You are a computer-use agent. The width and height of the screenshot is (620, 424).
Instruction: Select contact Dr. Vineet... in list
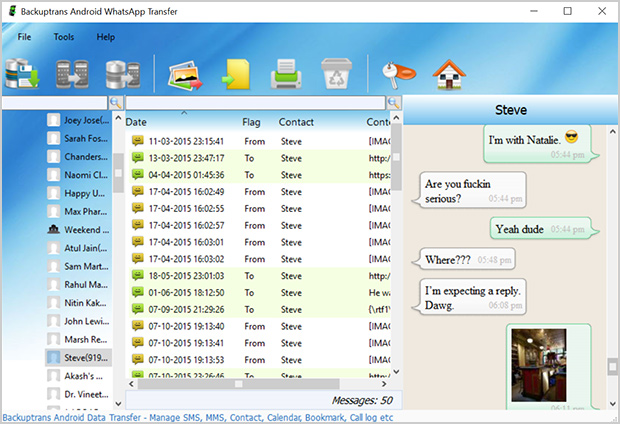tap(78, 394)
